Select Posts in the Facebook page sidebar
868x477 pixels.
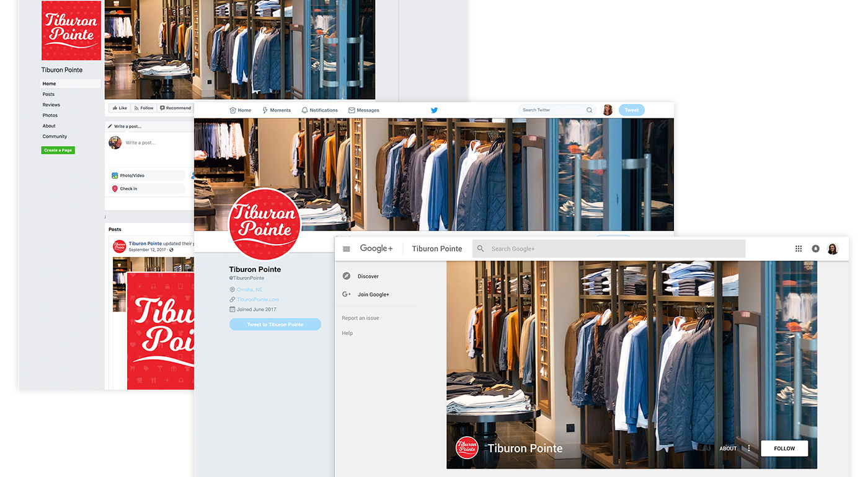pos(48,94)
